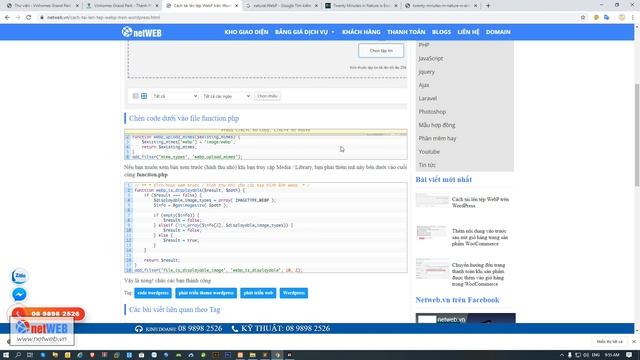Open Task View on the taskbar
This screenshot has width=640, height=360.
pyautogui.click(x=30, y=355)
